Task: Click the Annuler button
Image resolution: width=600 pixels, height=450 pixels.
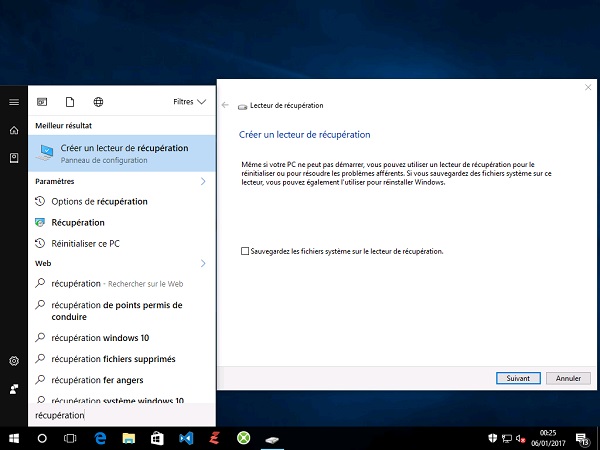Action: 568,378
